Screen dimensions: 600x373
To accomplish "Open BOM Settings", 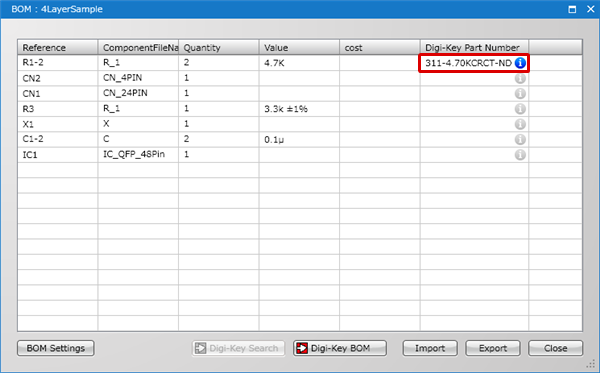I will tap(55, 348).
